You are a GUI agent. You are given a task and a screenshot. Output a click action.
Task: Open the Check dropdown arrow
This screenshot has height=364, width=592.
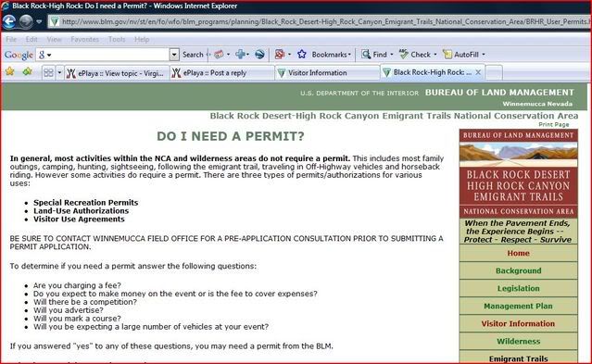(435, 55)
